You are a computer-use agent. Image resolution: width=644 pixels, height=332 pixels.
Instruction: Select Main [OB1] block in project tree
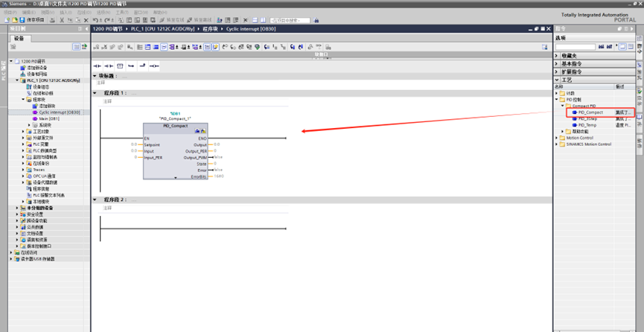tap(49, 119)
